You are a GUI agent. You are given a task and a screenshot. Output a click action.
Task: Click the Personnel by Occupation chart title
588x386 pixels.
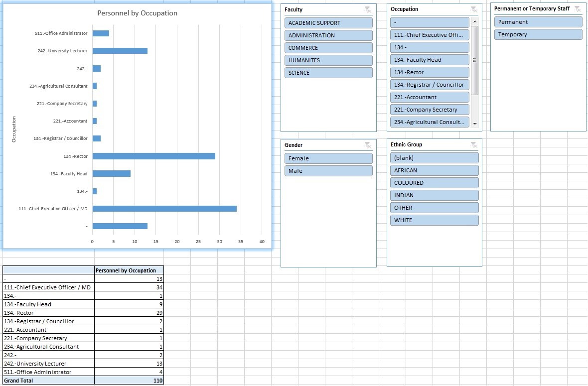pyautogui.click(x=137, y=13)
